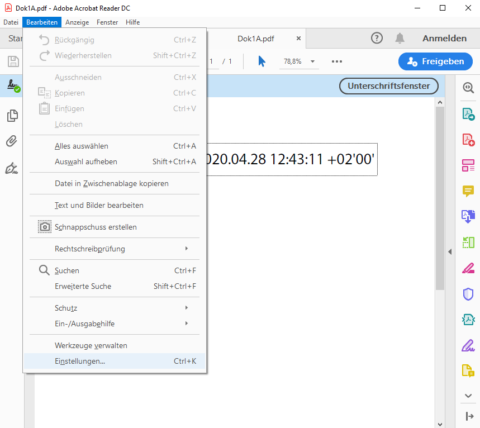Viewport: 480px width, 428px height.
Task: Click the save disk icon
Action: 13,61
